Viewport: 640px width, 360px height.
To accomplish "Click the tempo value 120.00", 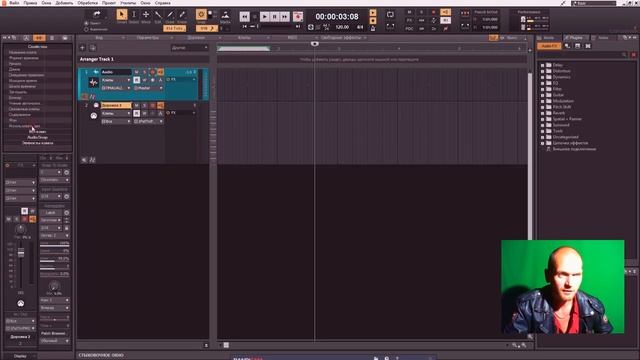I will tap(342, 27).
